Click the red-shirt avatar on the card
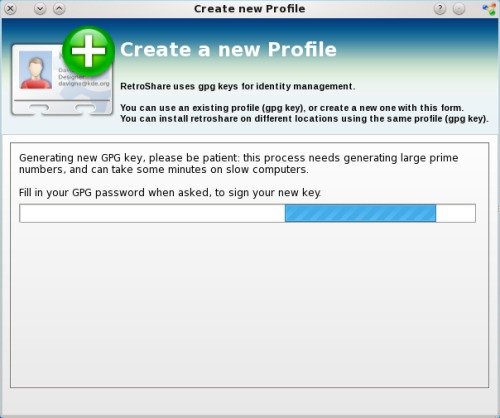The height and width of the screenshot is (418, 500). pyautogui.click(x=36, y=72)
